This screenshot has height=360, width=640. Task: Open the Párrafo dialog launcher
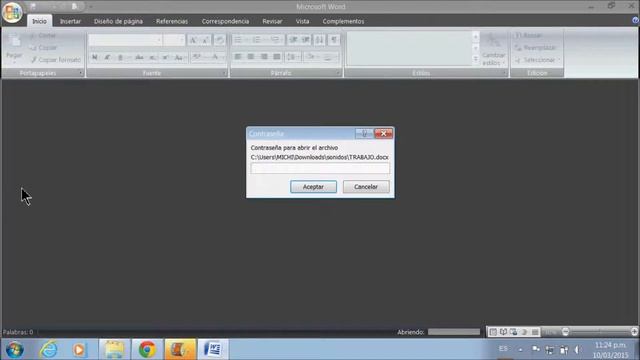[x=338, y=73]
